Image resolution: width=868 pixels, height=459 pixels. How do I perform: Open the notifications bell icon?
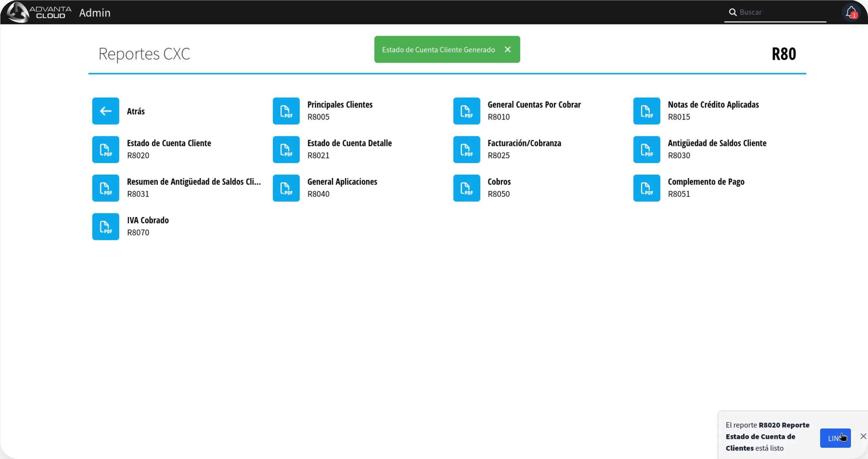coord(851,12)
